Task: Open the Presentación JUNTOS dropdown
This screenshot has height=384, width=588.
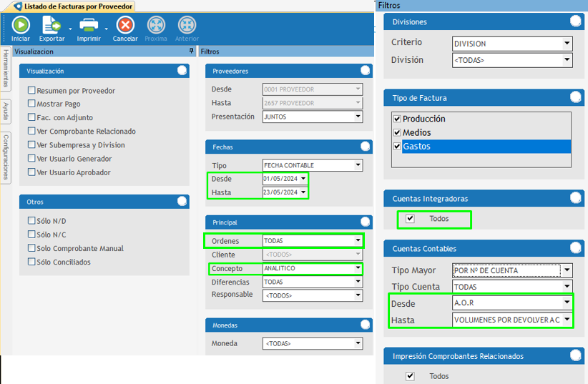Action: [x=358, y=117]
